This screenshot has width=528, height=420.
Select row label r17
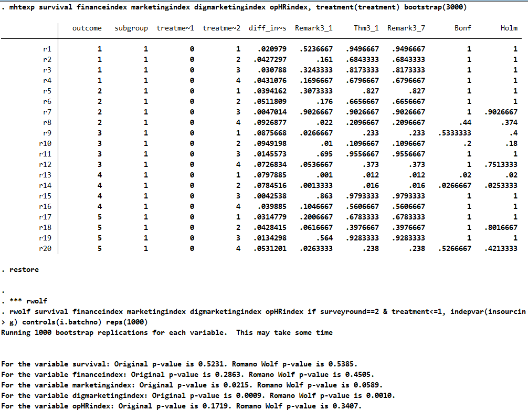click(x=45, y=217)
